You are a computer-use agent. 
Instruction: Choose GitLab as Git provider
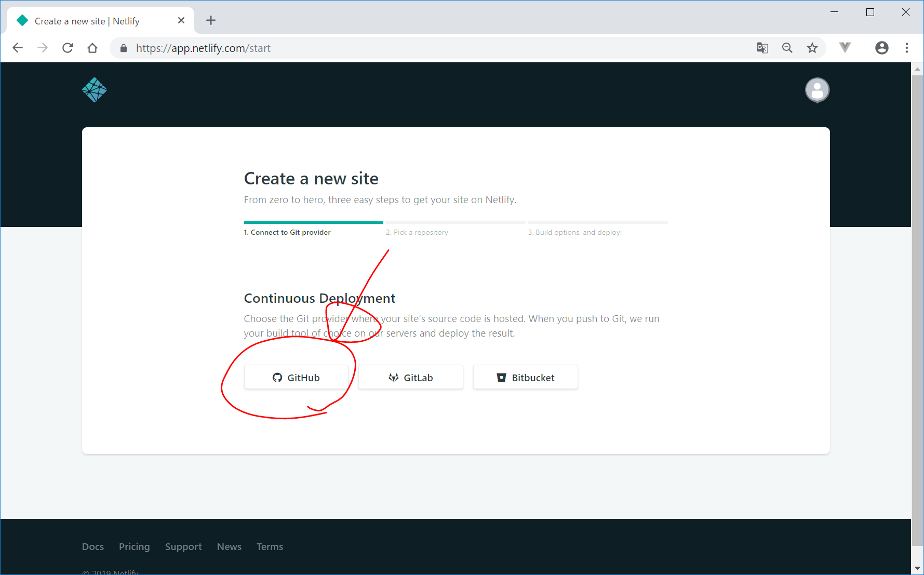[410, 378]
